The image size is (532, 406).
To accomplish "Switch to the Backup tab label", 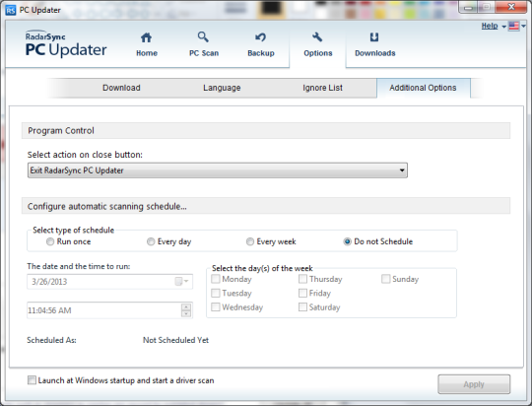I will point(260,53).
